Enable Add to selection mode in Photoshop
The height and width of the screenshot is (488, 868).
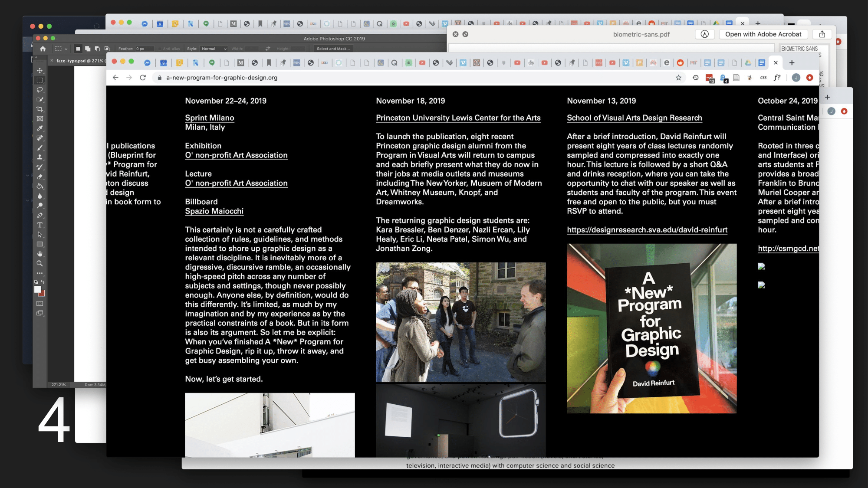[88, 49]
